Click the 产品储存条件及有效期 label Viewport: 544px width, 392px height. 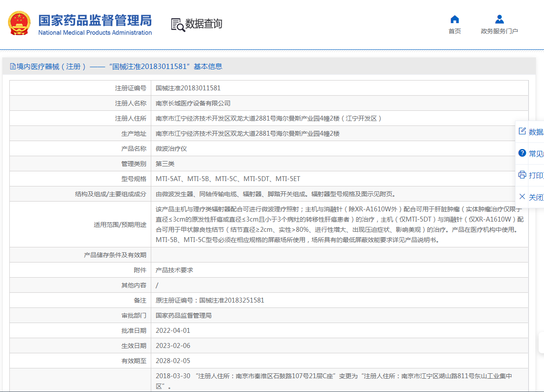point(115,255)
